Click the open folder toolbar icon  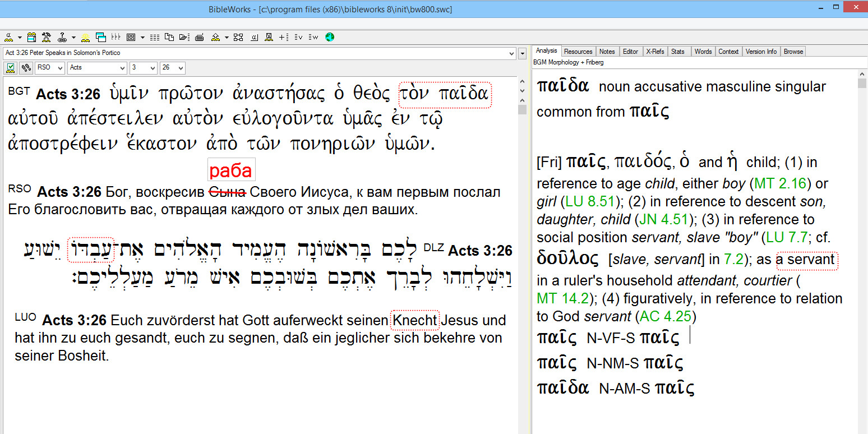(x=184, y=37)
